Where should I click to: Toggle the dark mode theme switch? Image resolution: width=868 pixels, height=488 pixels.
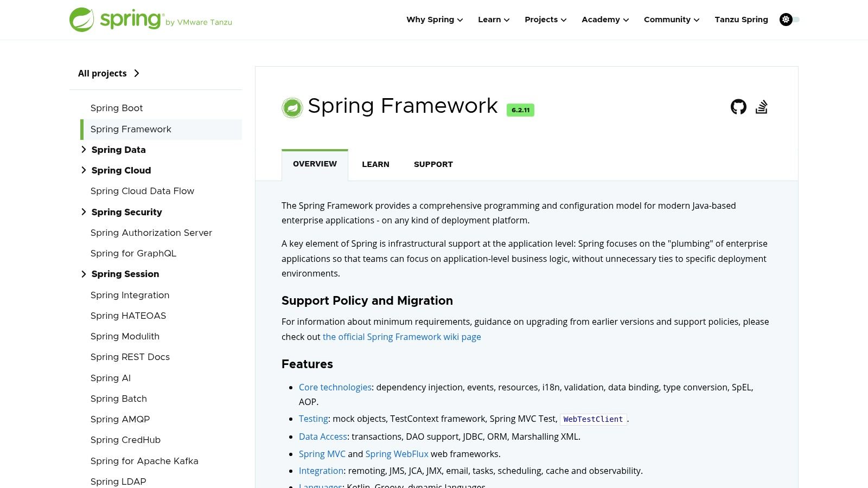point(789,20)
